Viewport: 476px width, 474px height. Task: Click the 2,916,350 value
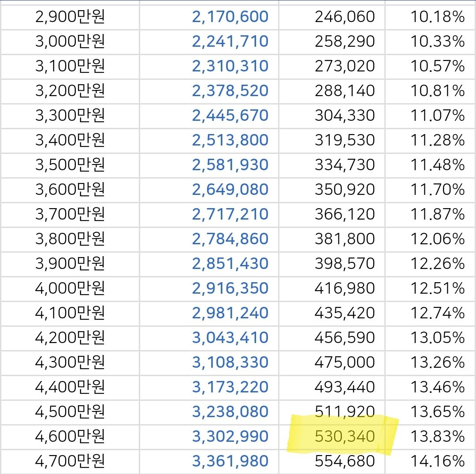(x=231, y=288)
